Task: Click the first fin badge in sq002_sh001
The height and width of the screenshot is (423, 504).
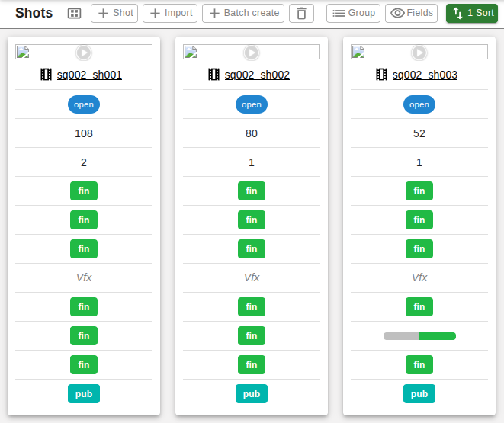Action: click(84, 191)
